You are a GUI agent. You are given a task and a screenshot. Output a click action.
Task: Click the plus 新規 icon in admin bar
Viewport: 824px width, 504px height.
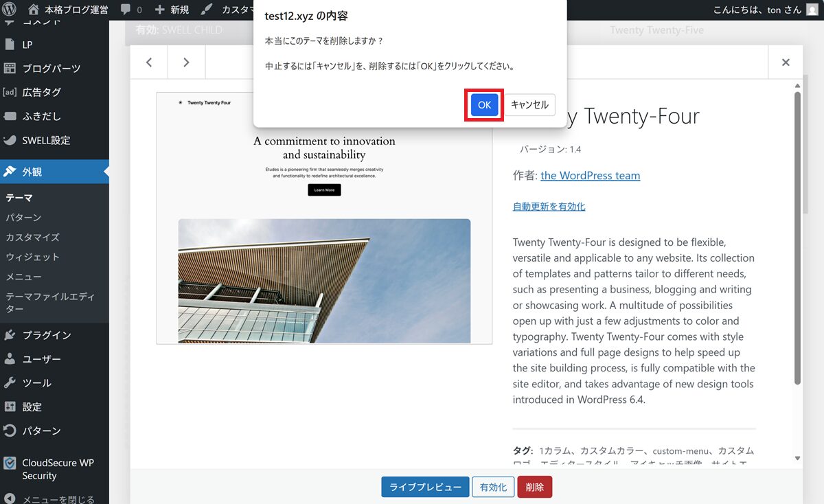[x=160, y=10]
